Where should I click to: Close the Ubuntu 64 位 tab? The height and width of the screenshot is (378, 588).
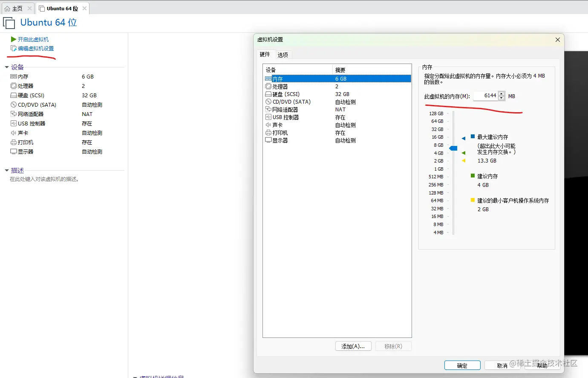click(x=84, y=9)
